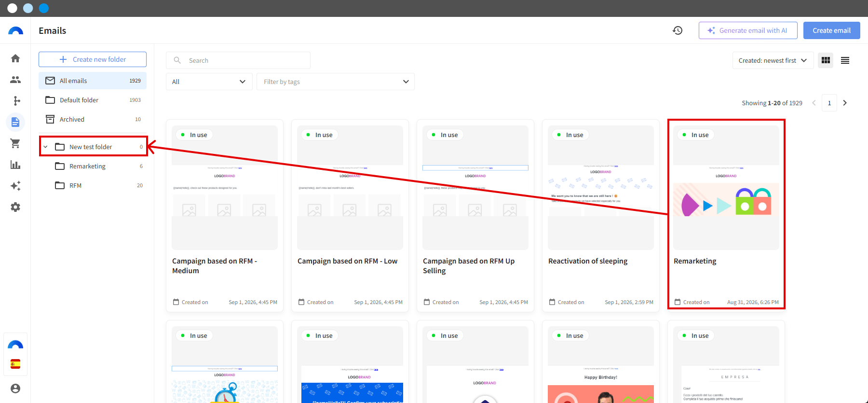
Task: Open Created: newest first sort dropdown
Action: [x=773, y=60]
